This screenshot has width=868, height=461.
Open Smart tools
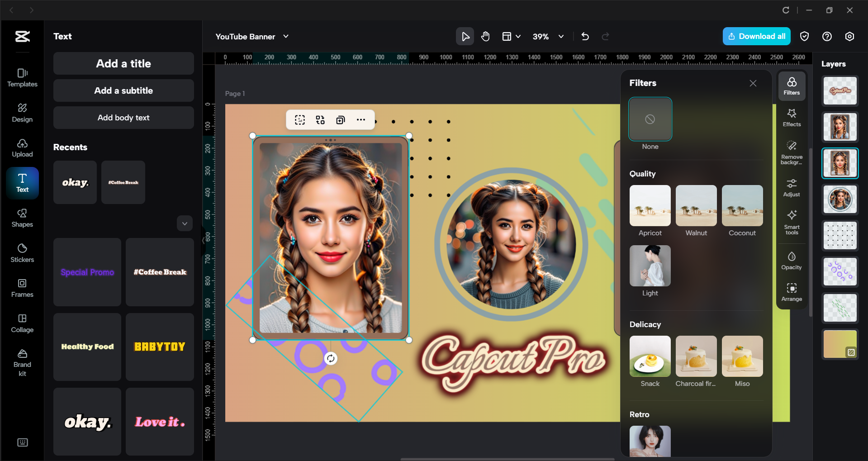coord(791,222)
